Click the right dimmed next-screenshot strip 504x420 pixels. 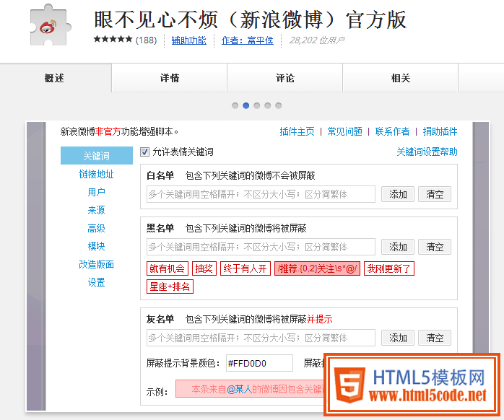(481, 237)
